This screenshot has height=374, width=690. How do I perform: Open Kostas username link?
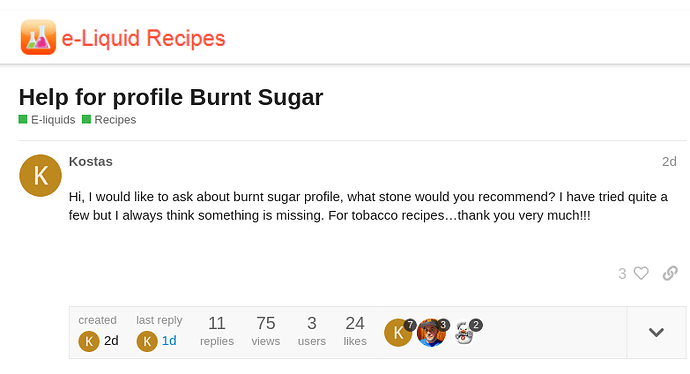91,161
